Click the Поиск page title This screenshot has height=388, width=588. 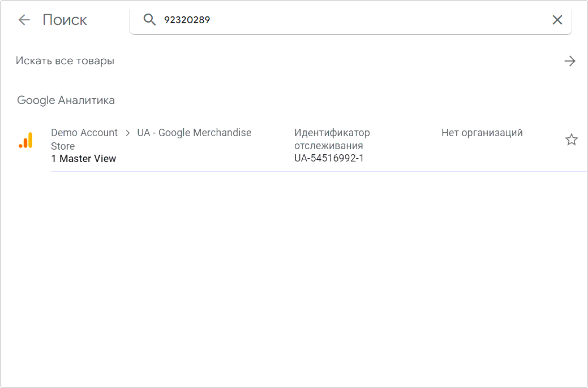pos(65,20)
